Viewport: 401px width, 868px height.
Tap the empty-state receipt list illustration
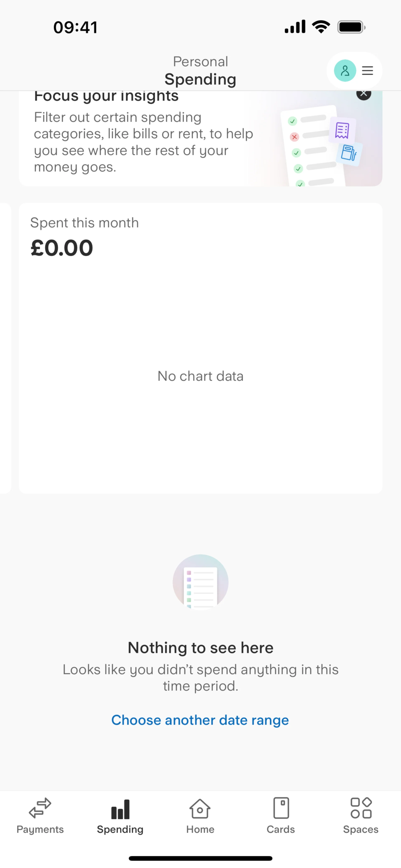click(200, 582)
